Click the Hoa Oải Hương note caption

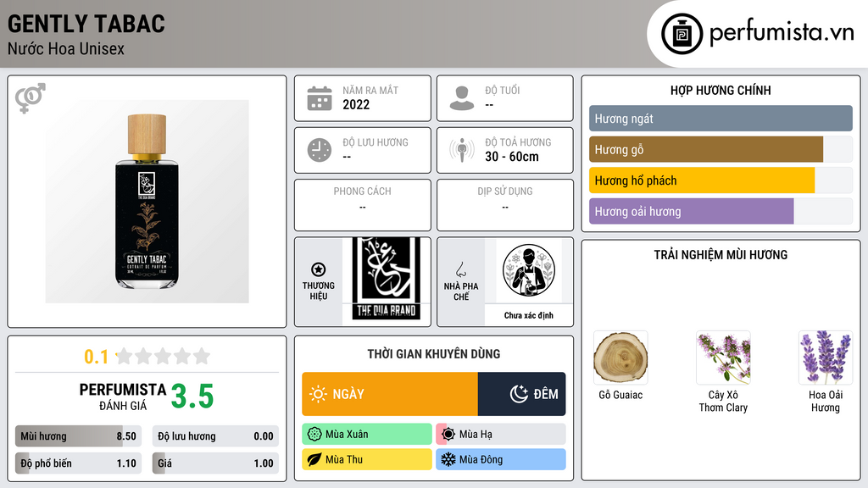[x=826, y=401]
